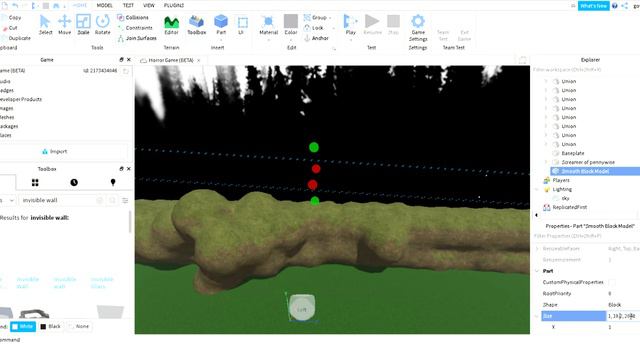Open the VIEW ribbon tab

coord(149,5)
